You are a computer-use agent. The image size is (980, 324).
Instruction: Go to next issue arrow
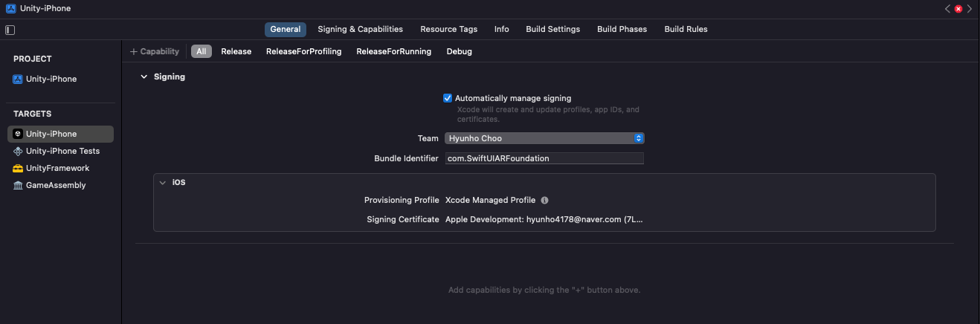(x=969, y=8)
